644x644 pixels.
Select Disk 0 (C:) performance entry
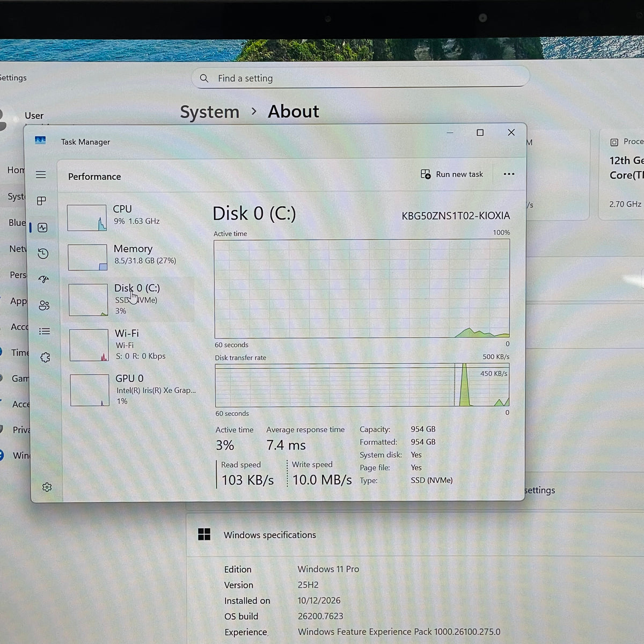pos(129,299)
